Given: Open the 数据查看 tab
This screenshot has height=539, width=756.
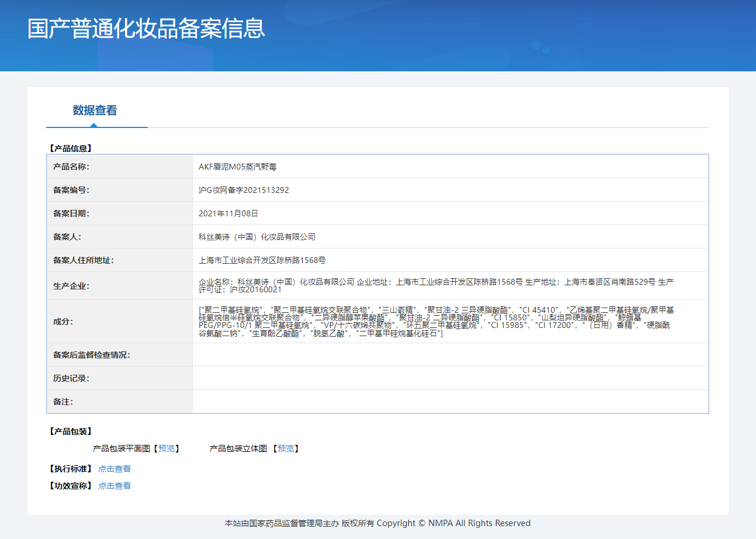Looking at the screenshot, I should (95, 110).
